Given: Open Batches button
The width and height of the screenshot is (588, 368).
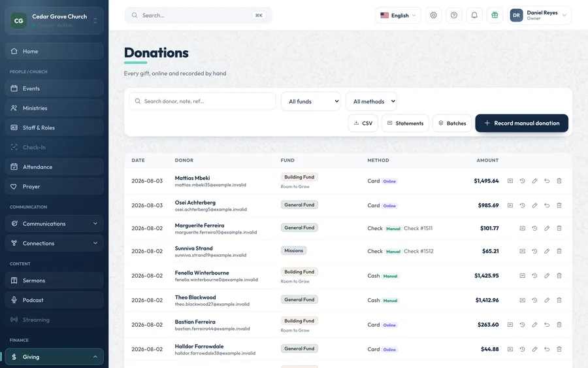Looking at the screenshot, I should (452, 123).
